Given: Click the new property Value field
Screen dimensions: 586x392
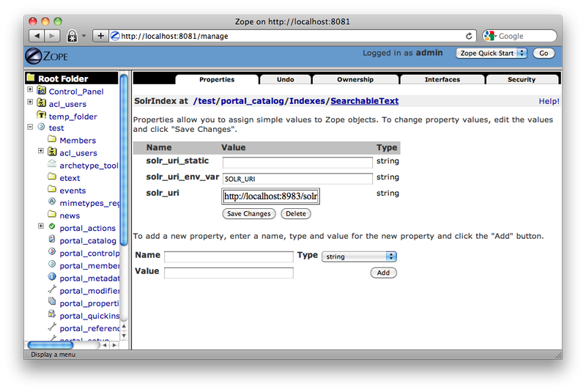Looking at the screenshot, I should click(229, 273).
